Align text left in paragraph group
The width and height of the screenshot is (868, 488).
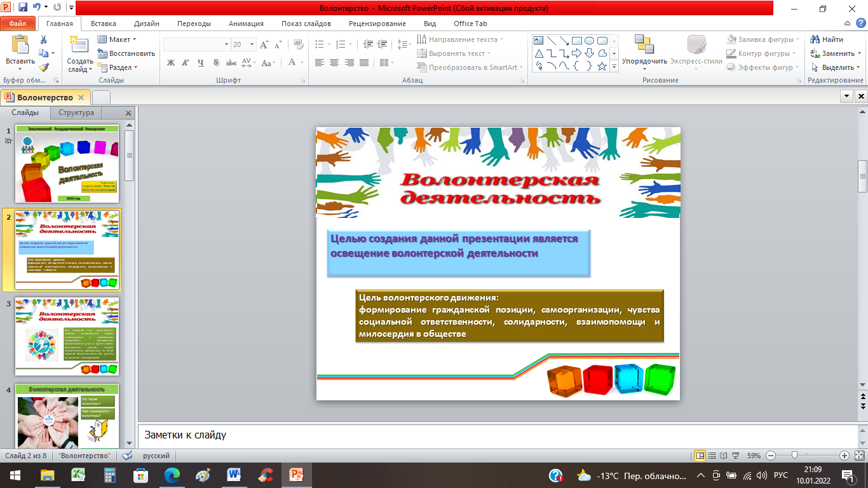(319, 62)
